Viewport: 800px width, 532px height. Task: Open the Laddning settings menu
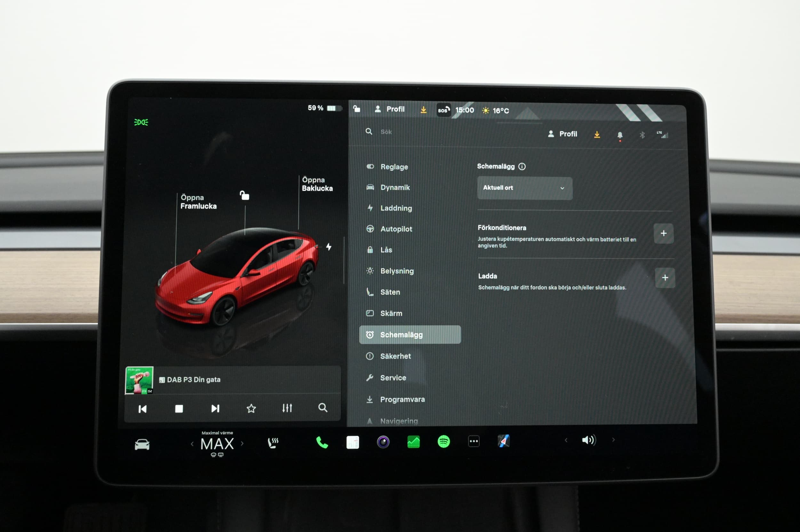click(396, 208)
